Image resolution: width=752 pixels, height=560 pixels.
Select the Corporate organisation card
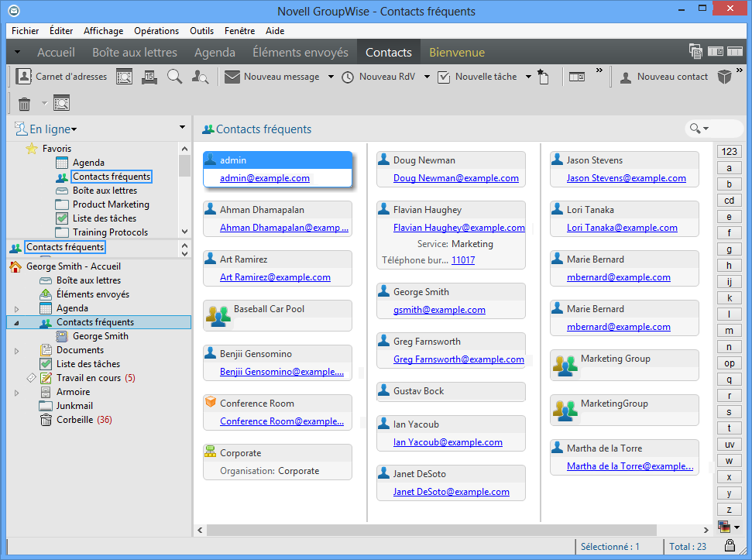coord(278,462)
